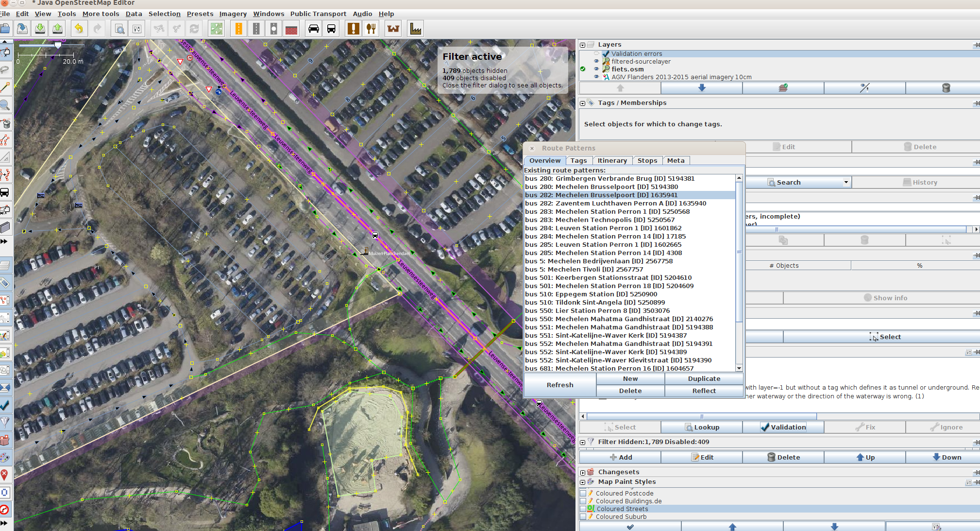Toggle the Coloured Streets map style
Viewport: 980px width, 531px height.
tap(583, 509)
